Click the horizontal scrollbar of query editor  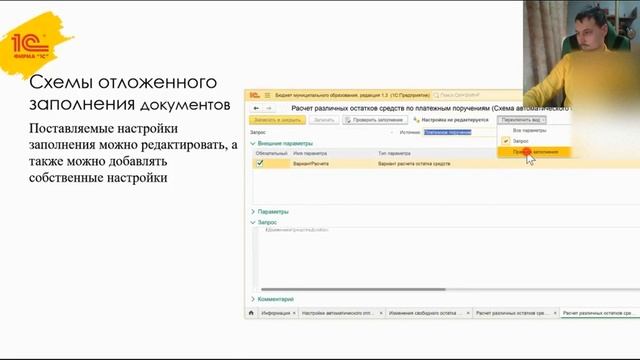tap(353, 289)
